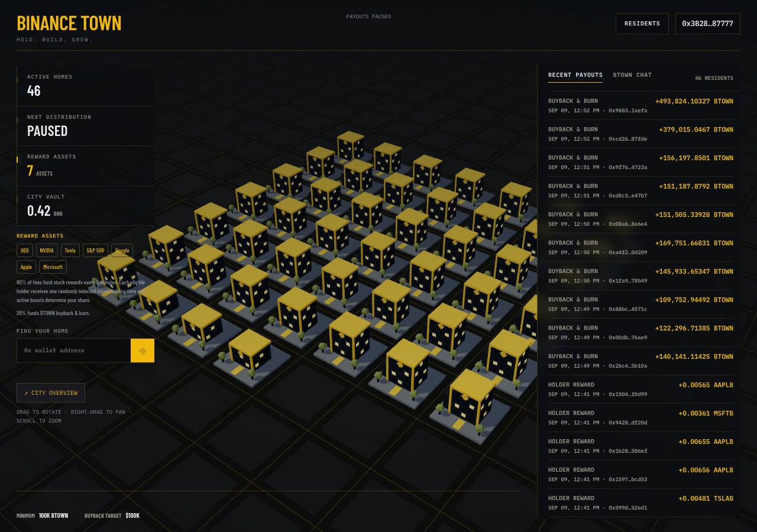This screenshot has width=757, height=532.
Task: Select the S&P 500 reward asset chip
Action: tap(95, 251)
